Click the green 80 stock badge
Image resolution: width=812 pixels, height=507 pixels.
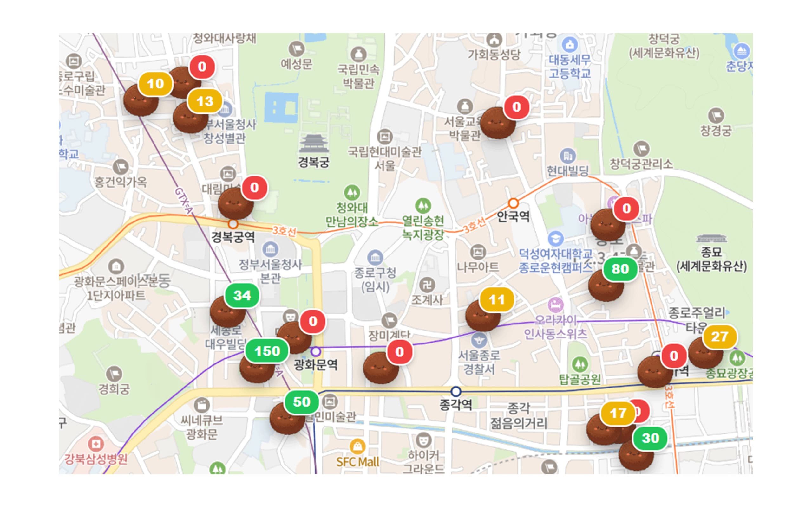[x=620, y=269]
